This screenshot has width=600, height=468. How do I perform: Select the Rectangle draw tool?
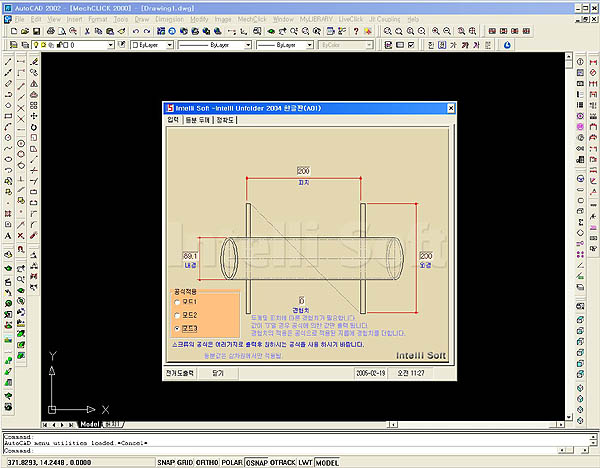(8, 116)
